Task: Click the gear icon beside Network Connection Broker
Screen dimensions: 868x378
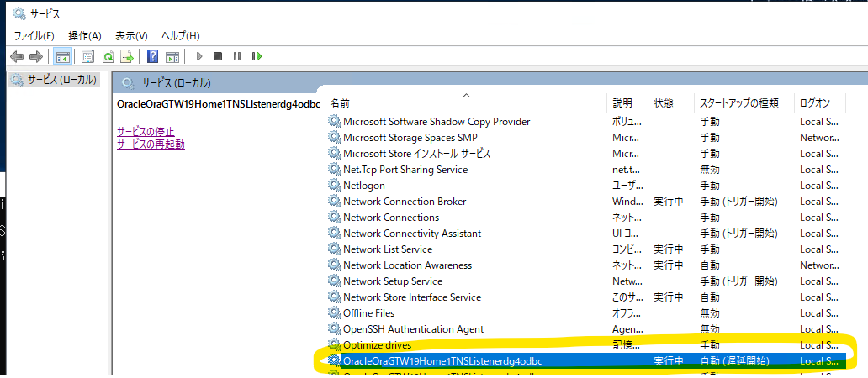Action: [x=335, y=201]
